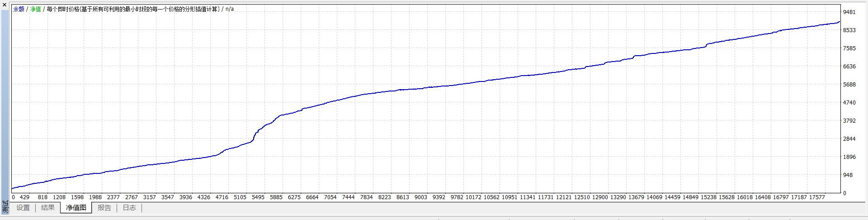Click the 每个即时价格 modeling description text
868x220 pixels.
[133, 9]
